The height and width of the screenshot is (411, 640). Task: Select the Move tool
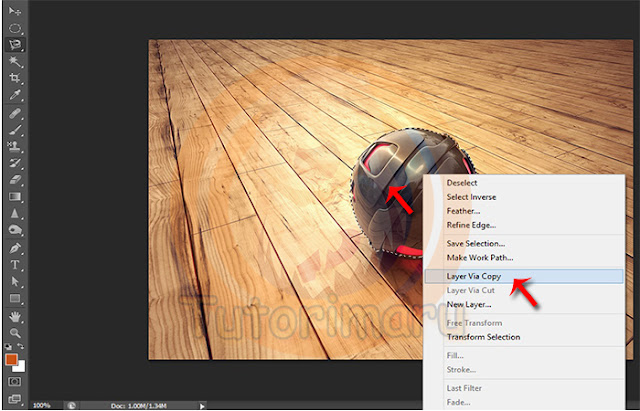pyautogui.click(x=15, y=11)
